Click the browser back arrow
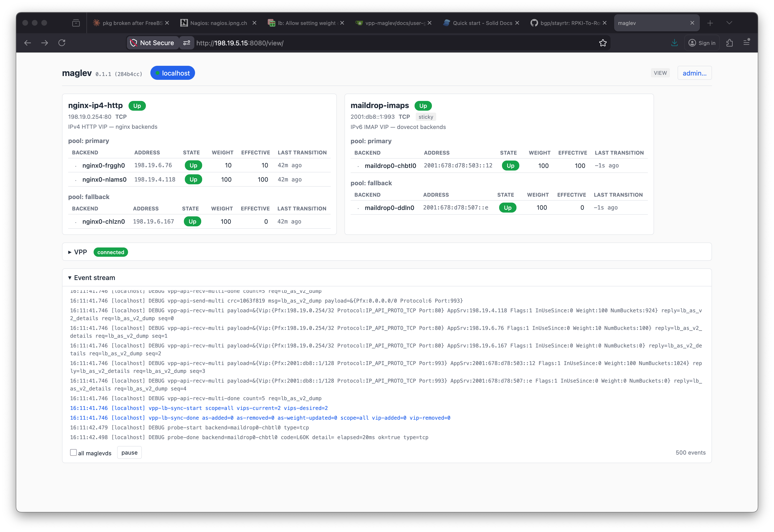The width and height of the screenshot is (774, 532). pos(27,43)
